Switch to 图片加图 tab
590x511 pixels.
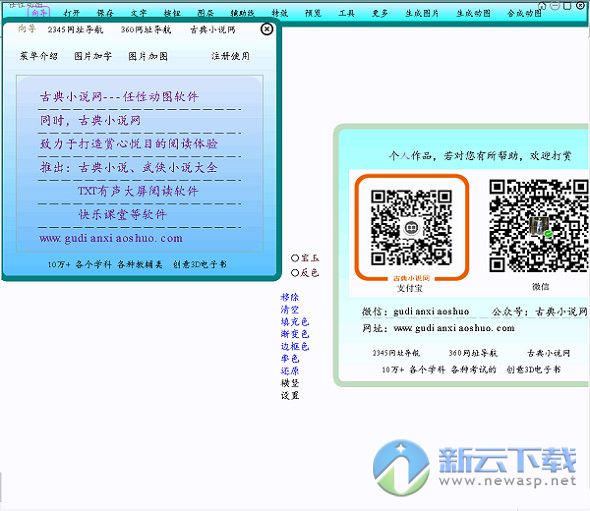[148, 56]
